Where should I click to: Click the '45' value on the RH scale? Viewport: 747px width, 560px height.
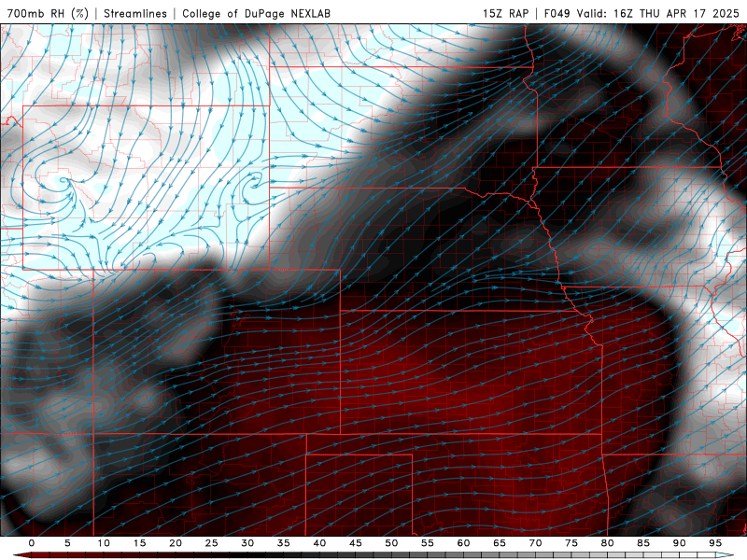tap(356, 543)
